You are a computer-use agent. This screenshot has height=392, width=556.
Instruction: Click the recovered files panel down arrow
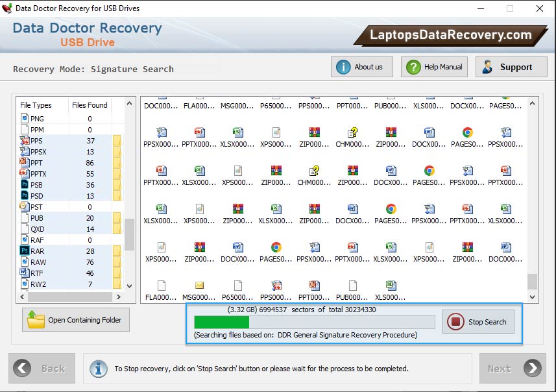tap(532, 297)
